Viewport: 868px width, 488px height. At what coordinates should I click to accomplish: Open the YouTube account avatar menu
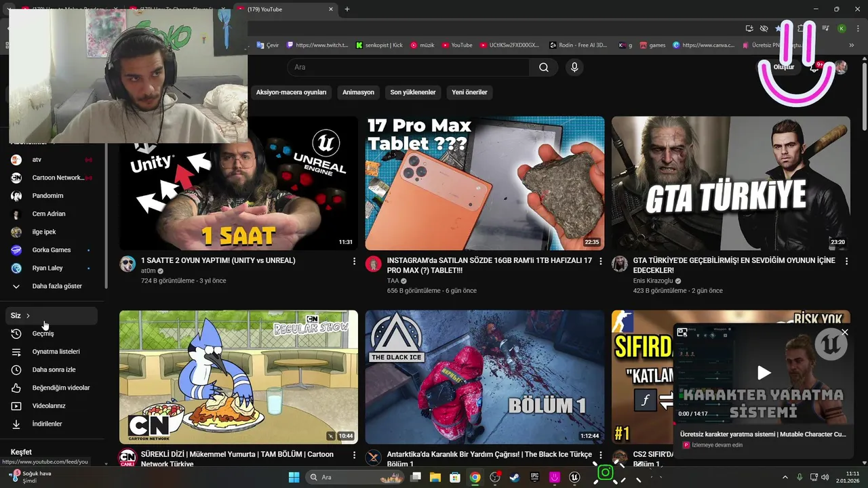[x=841, y=67]
